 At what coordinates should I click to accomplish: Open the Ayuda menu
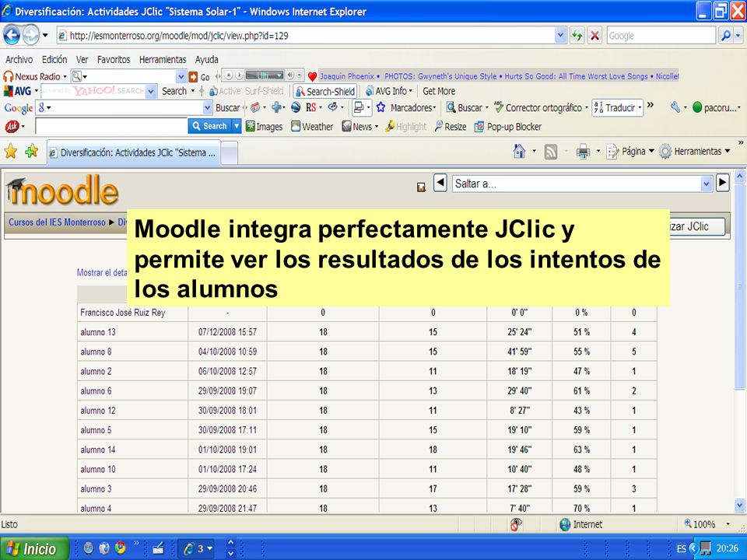pos(206,60)
